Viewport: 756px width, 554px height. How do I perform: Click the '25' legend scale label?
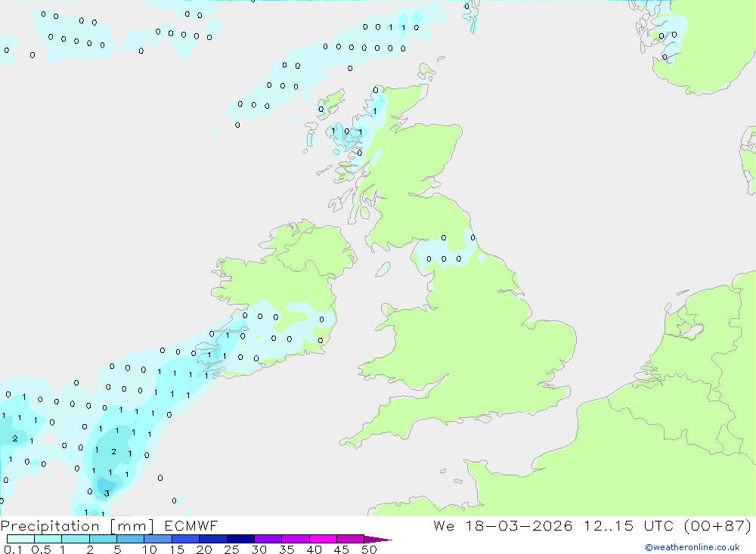coord(232,549)
